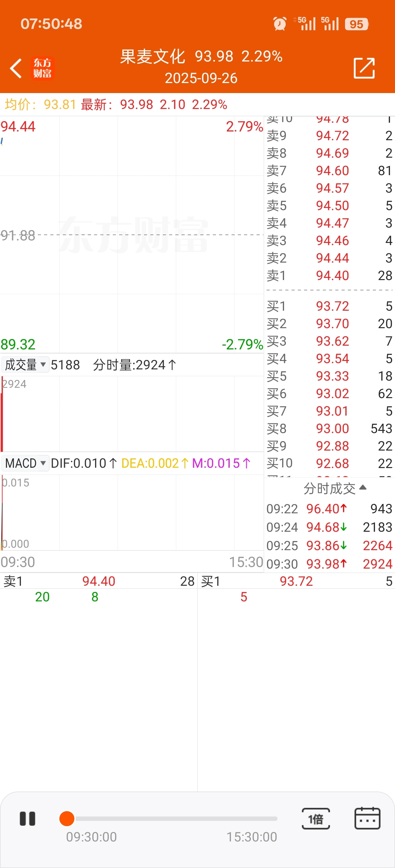
Task: Select the 卖9 row at 94.72
Action: click(x=329, y=136)
